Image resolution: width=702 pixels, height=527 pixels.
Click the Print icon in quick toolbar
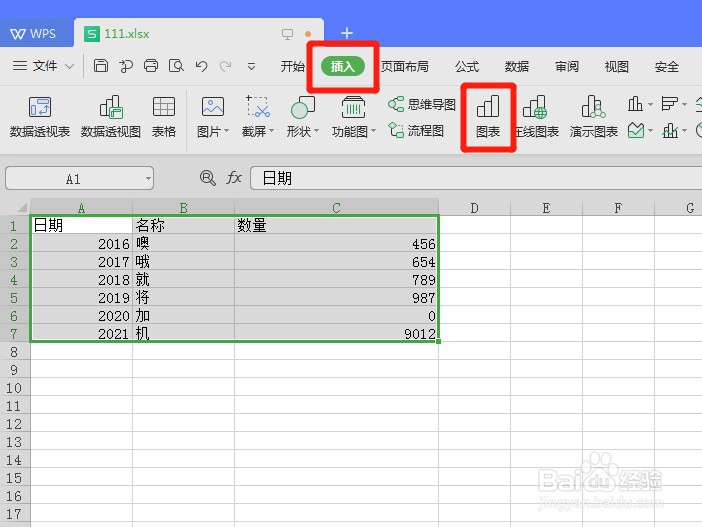click(151, 66)
